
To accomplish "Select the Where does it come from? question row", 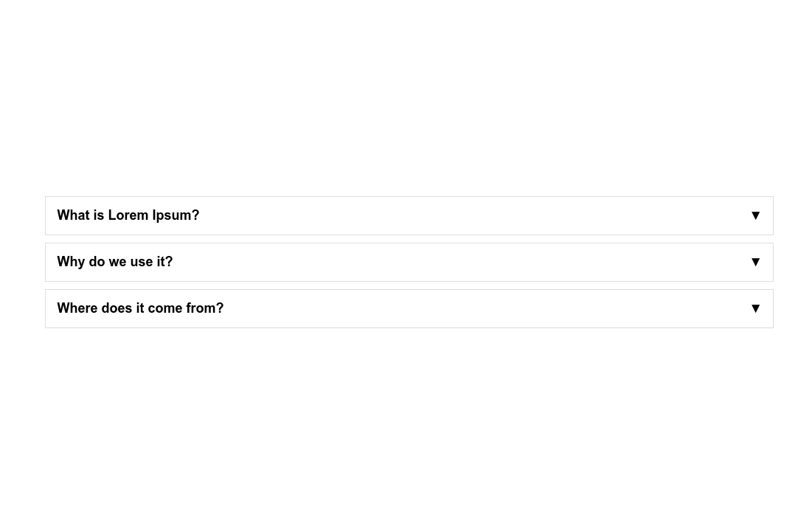I will pyautogui.click(x=409, y=308).
